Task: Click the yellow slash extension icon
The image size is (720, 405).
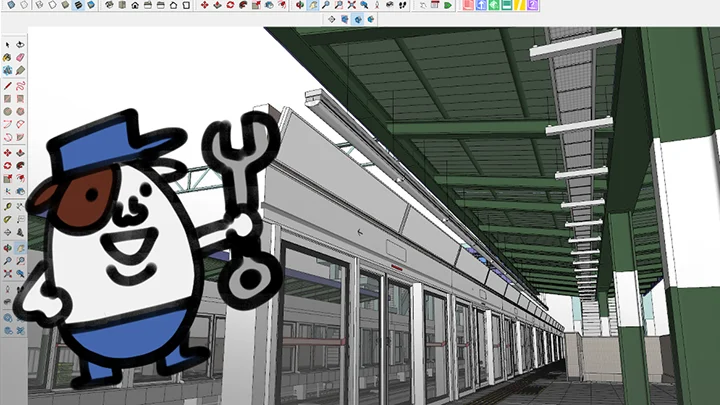Action: (x=519, y=5)
